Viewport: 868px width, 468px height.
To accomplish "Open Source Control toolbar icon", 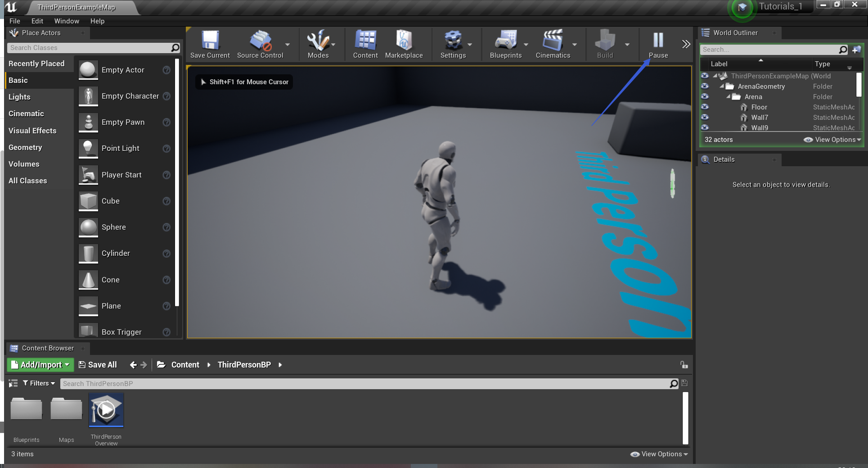I will click(x=260, y=44).
